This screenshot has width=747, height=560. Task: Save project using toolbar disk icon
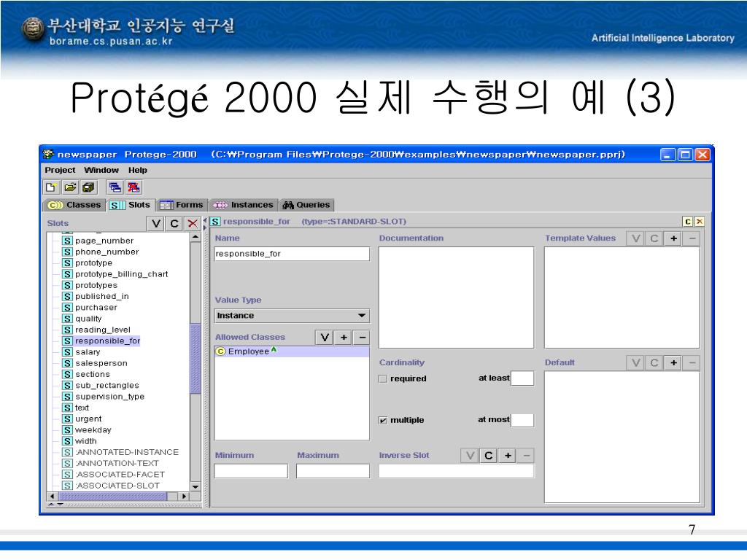point(88,187)
